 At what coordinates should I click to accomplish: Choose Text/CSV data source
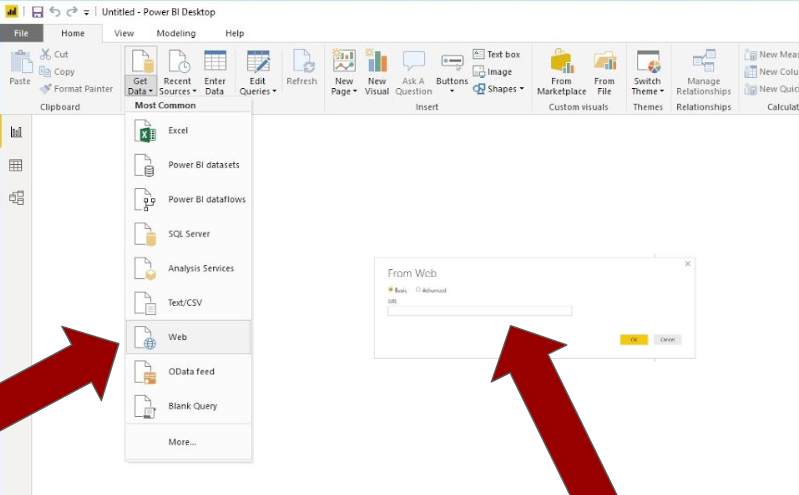coord(189,303)
